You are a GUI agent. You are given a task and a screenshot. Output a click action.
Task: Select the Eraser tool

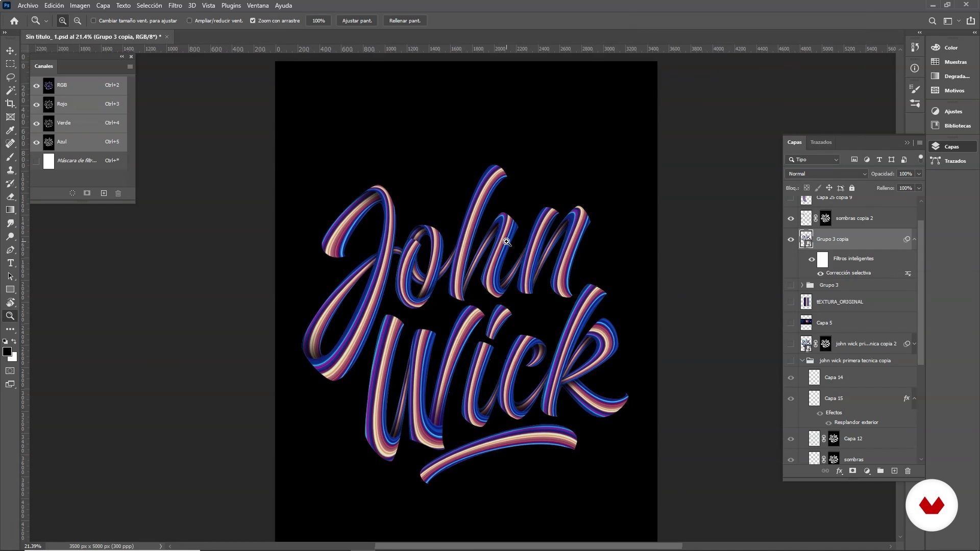click(x=10, y=196)
